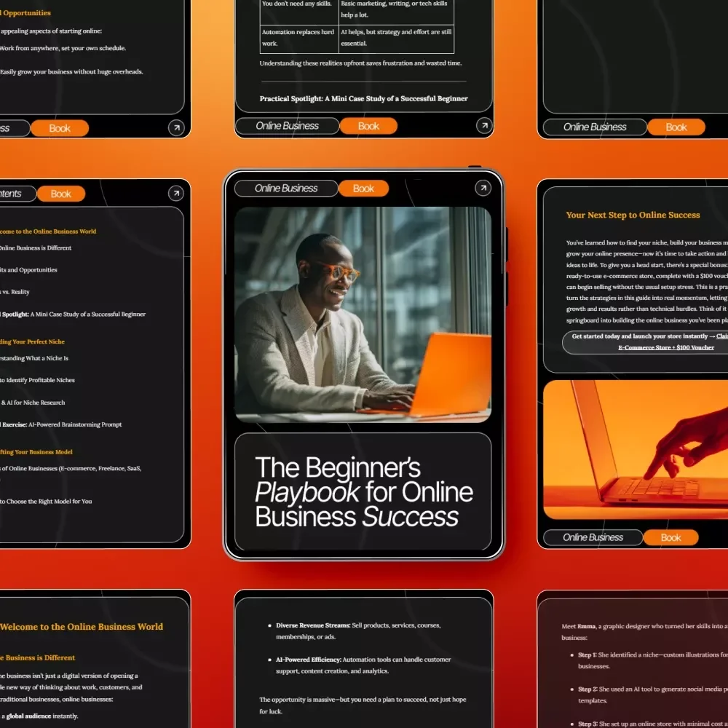Click the cover photo of man with orange laptop
The height and width of the screenshot is (728, 728).
(x=363, y=314)
